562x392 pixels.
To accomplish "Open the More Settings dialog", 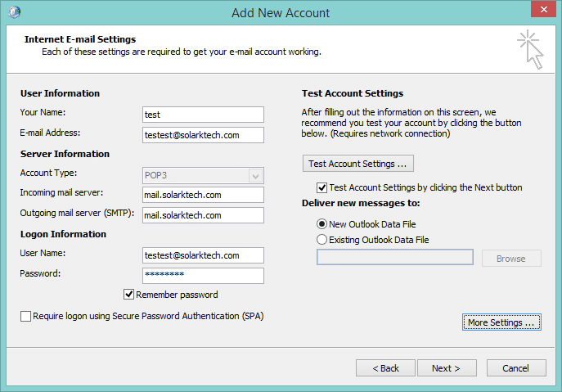I will pyautogui.click(x=501, y=322).
